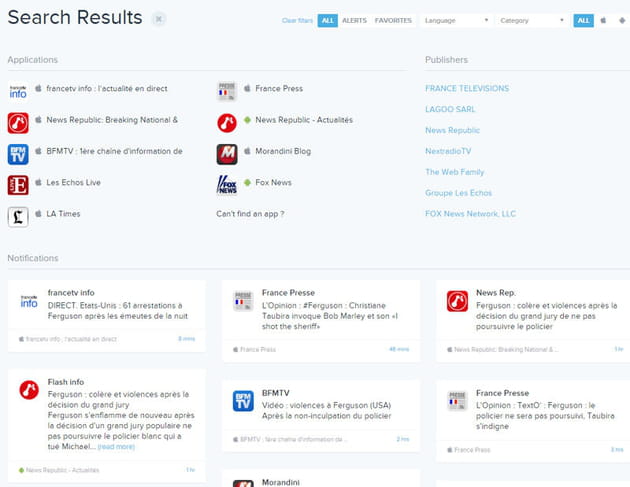Image resolution: width=630 pixels, height=487 pixels.
Task: Open News Republic - Actualités entry
Action: pos(304,120)
